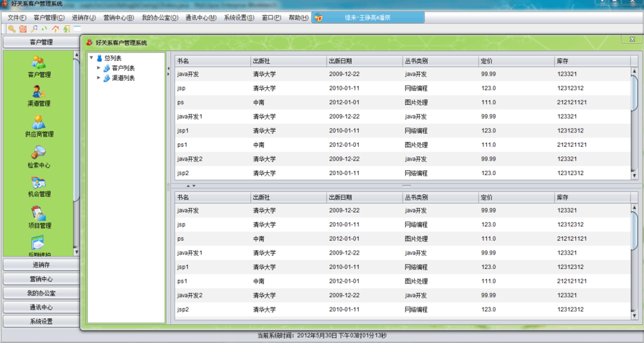The height and width of the screenshot is (343, 644).
Task: Expand the 通讯中心 accordion section
Action: click(x=41, y=307)
